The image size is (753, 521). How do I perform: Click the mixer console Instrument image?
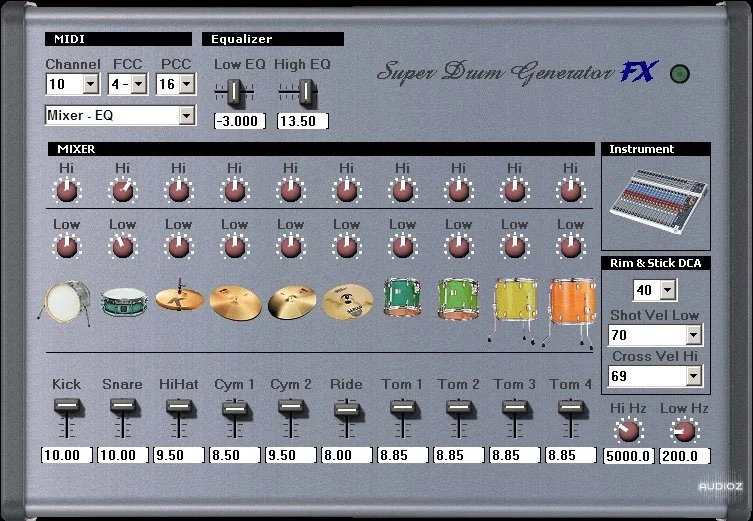click(657, 201)
